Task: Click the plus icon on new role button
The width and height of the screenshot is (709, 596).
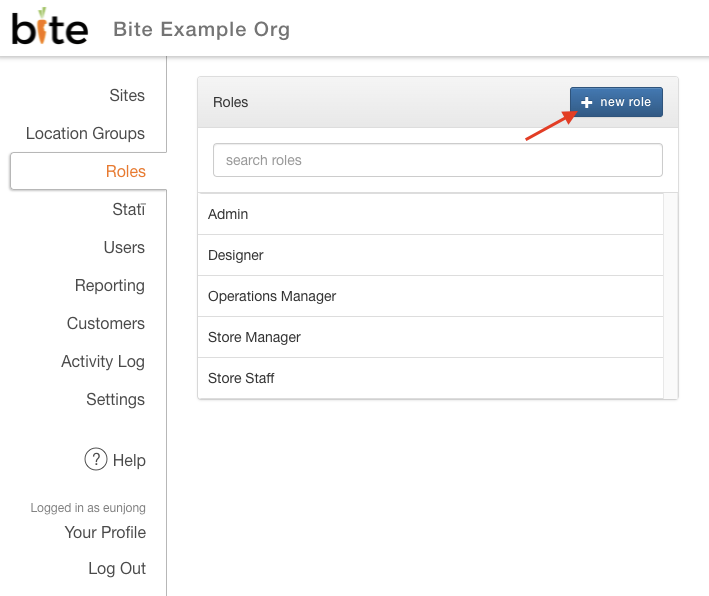Action: (587, 103)
